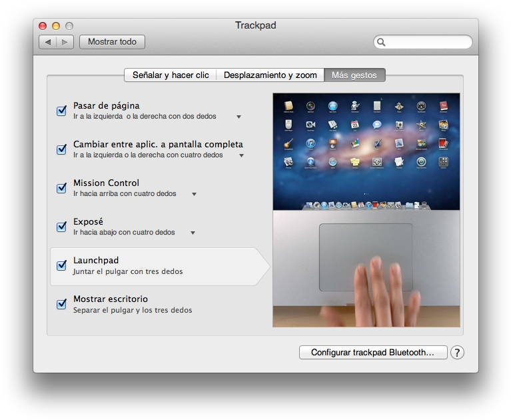Switch to Señalar y hacer clic tab
The width and height of the screenshot is (511, 420).
pos(171,75)
